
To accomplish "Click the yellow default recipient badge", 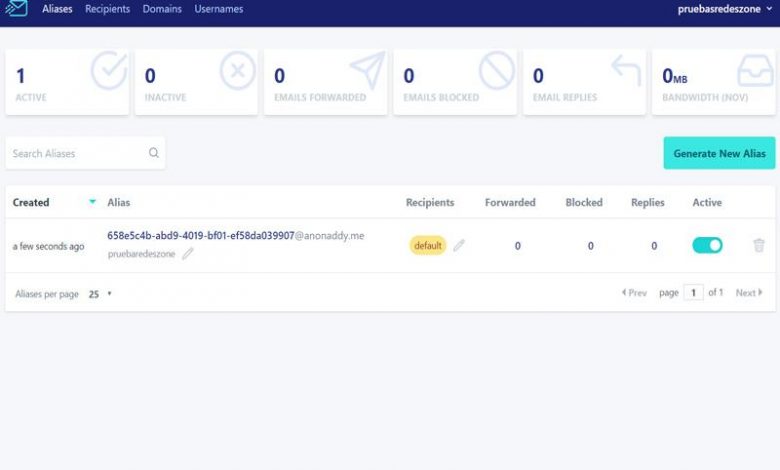I will [428, 245].
